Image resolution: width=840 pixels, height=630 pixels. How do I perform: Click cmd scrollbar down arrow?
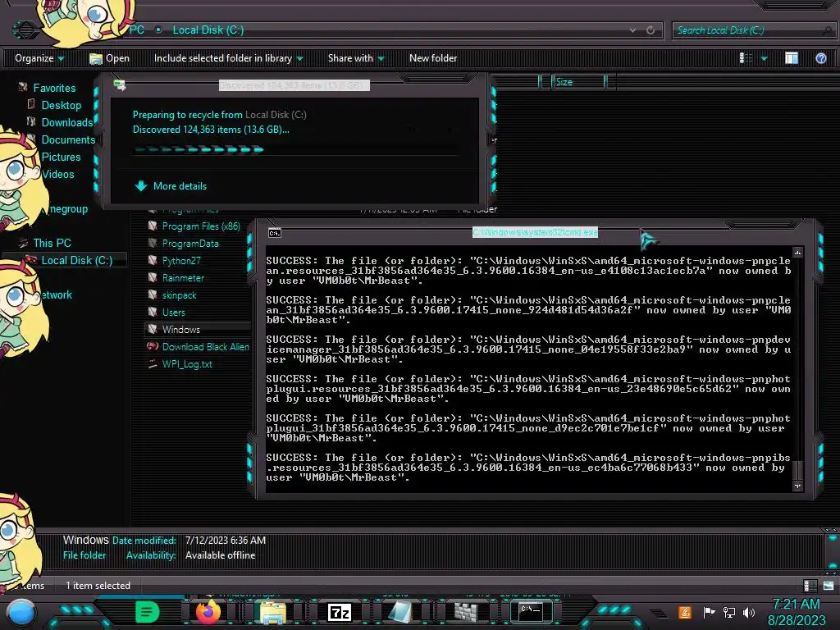(797, 486)
